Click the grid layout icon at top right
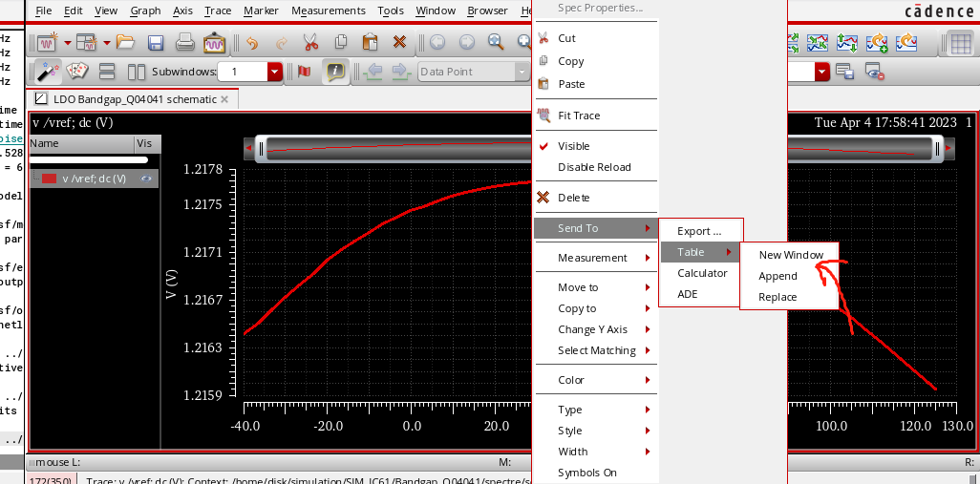The image size is (980, 484). [x=962, y=43]
